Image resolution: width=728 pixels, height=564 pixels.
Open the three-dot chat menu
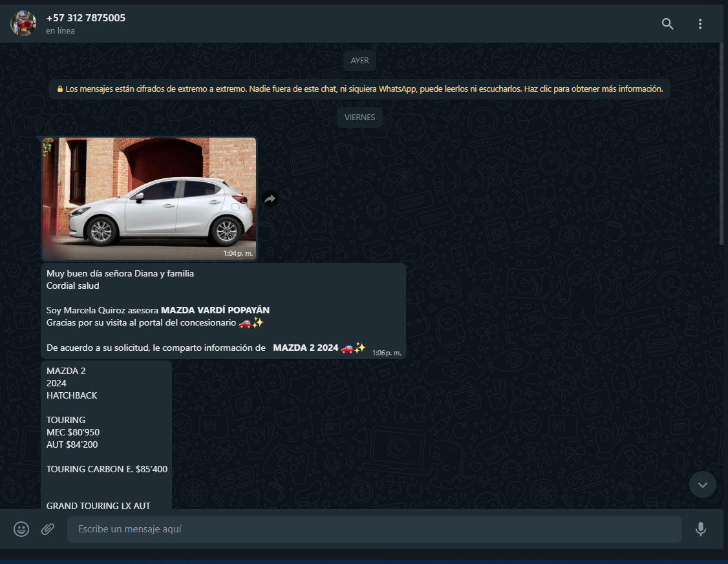tap(700, 24)
